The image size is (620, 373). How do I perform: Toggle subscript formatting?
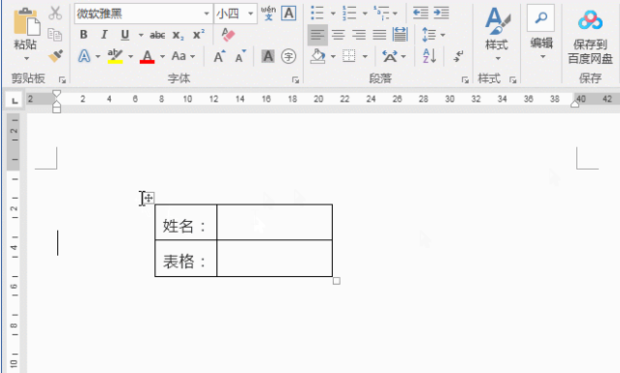178,35
